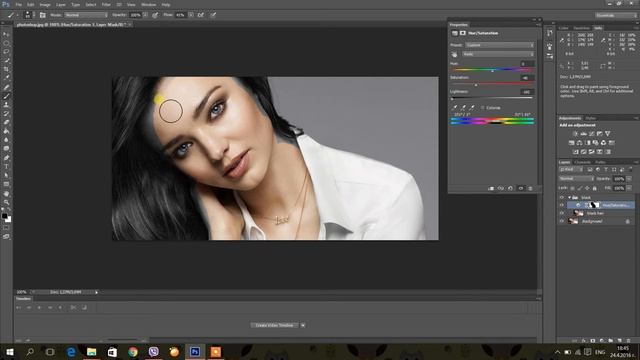Toggle lock all in Layers panel
640x360 pixels.
point(595,188)
